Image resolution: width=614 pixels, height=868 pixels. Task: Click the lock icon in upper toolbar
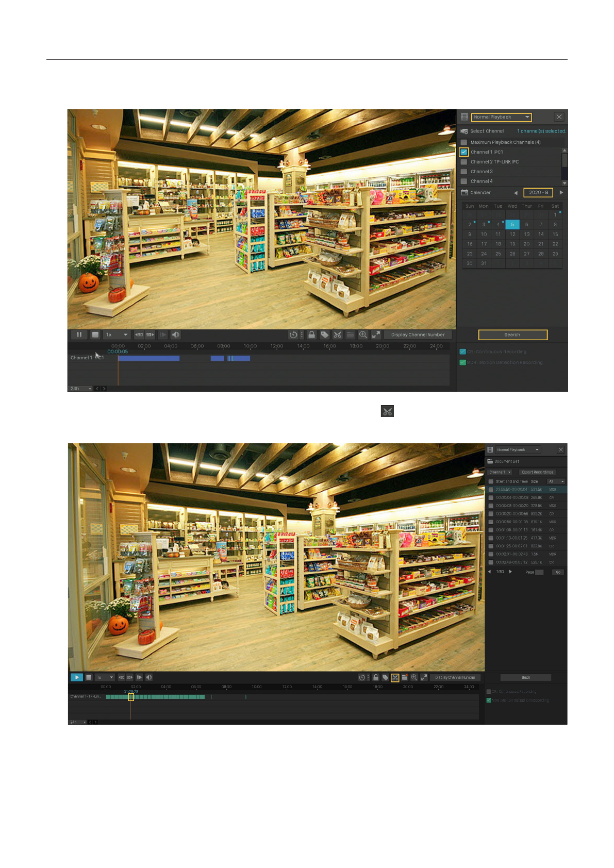coord(312,335)
